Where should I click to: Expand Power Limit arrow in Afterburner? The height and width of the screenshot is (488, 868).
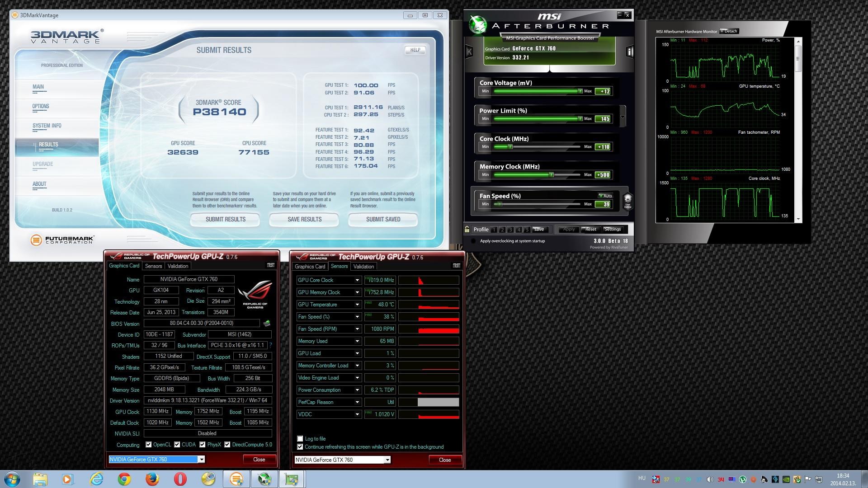point(623,117)
